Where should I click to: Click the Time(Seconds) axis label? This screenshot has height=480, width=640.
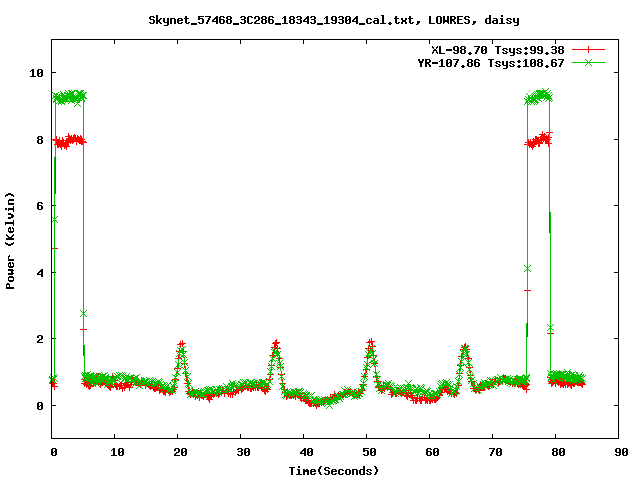pyautogui.click(x=333, y=471)
